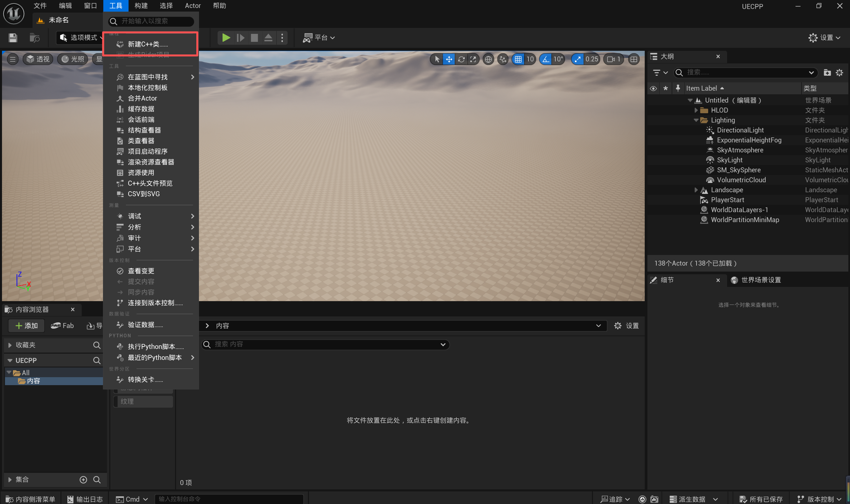Image resolution: width=850 pixels, height=504 pixels.
Task: Click the 添加 add button in content browser
Action: coord(27,326)
